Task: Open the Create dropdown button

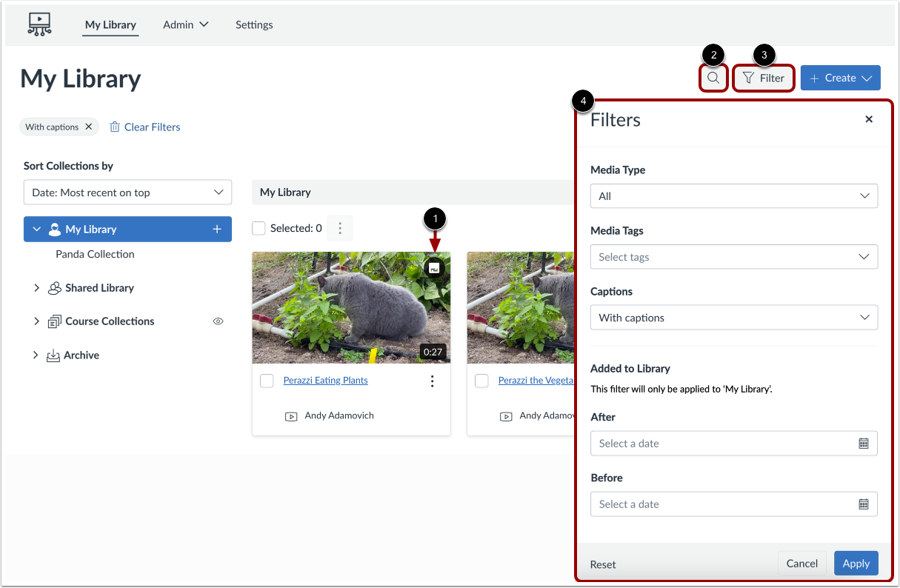Action: point(841,78)
